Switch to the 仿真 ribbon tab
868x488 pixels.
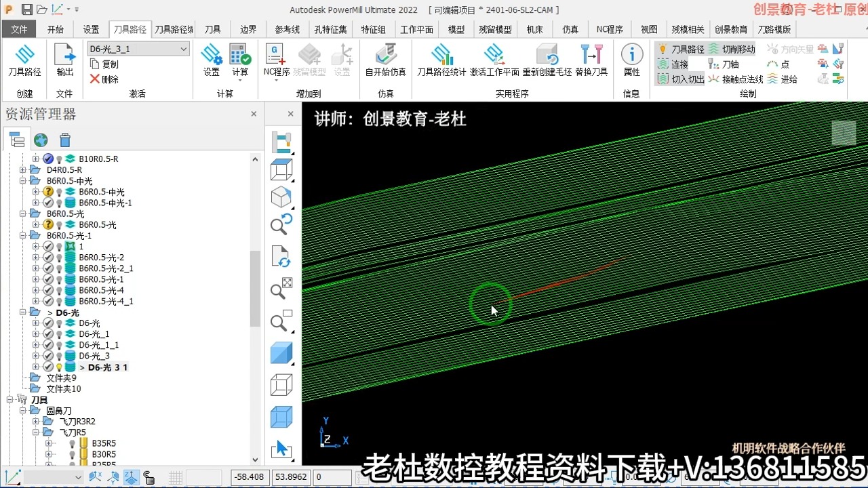570,29
